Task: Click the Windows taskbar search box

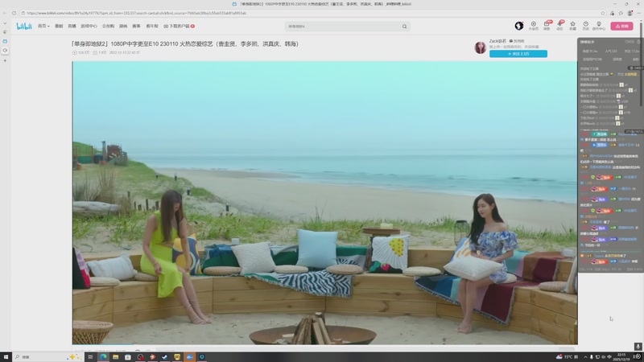Action: tap(47, 357)
